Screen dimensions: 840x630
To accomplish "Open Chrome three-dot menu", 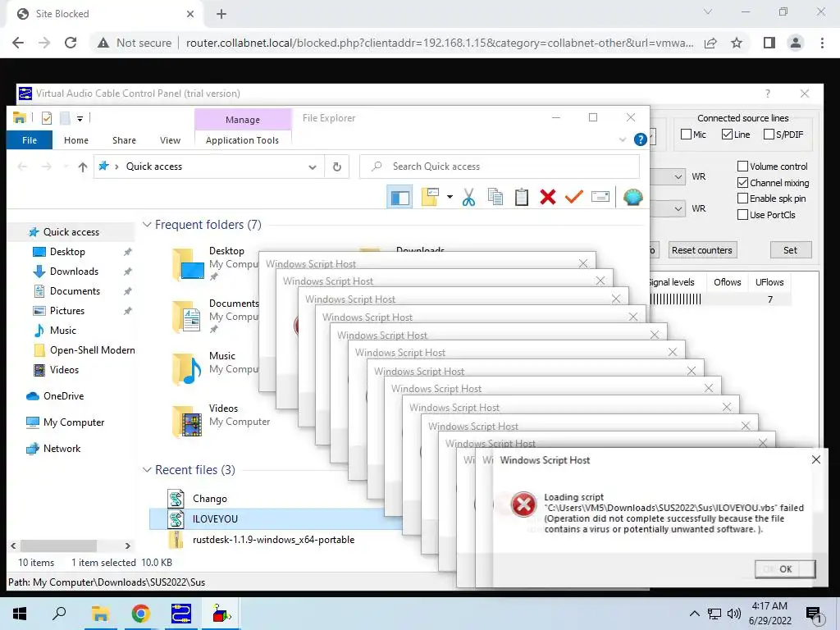I will (822, 43).
